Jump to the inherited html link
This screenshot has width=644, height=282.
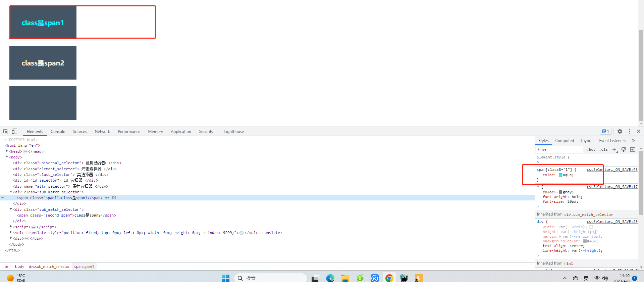[569, 264]
